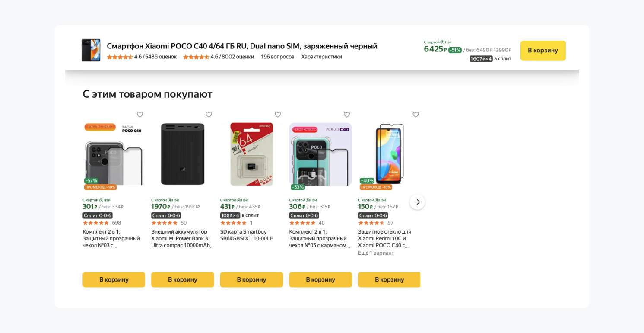This screenshot has height=333, width=644.
Task: Add protective glass for Redmi 10C to cart
Action: click(389, 280)
